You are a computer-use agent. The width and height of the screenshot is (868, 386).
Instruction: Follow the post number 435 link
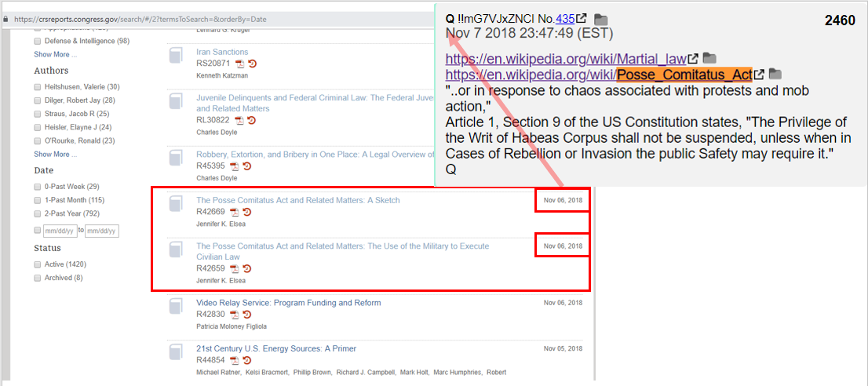click(565, 19)
